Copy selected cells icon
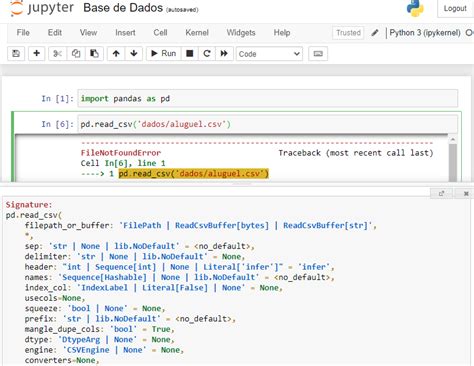Screen dimensions: 474x366 (x=76, y=53)
